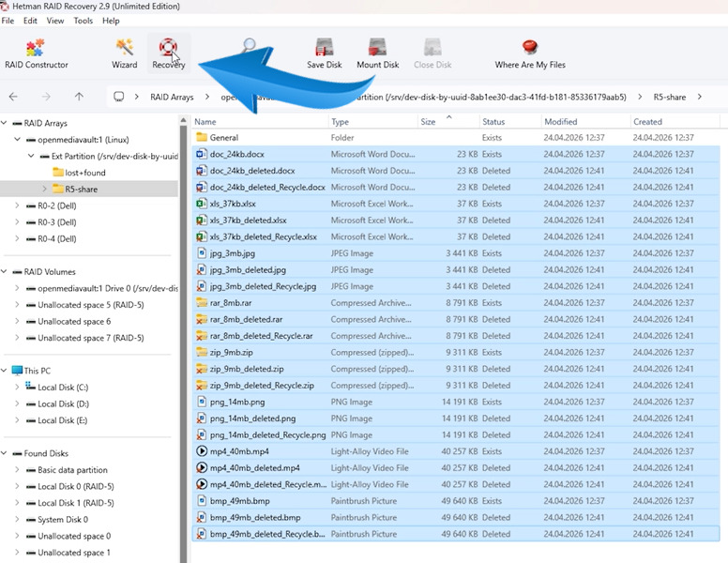Open the View menu
Viewport: 728px width, 563px height.
[x=55, y=21]
